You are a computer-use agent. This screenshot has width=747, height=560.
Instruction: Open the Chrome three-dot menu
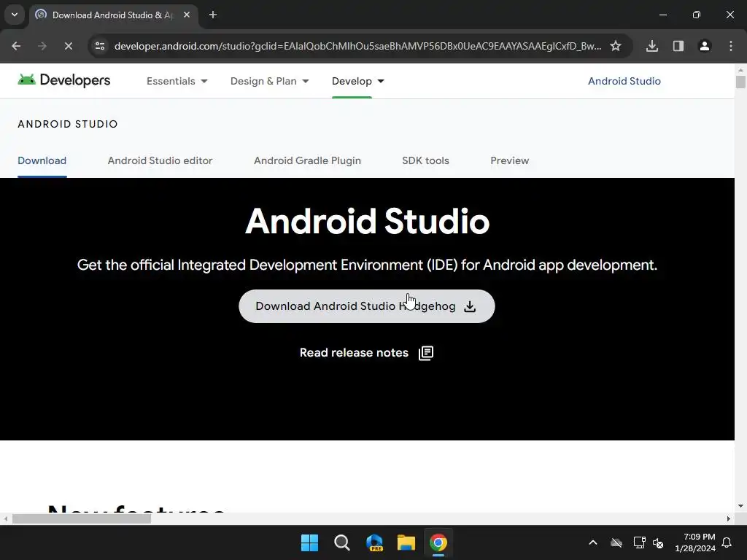731,46
